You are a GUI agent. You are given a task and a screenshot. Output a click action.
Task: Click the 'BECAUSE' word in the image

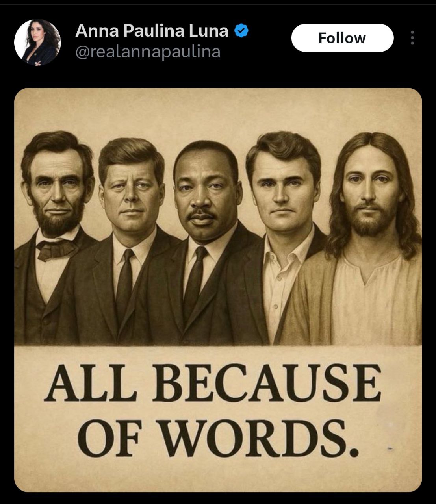(267, 383)
